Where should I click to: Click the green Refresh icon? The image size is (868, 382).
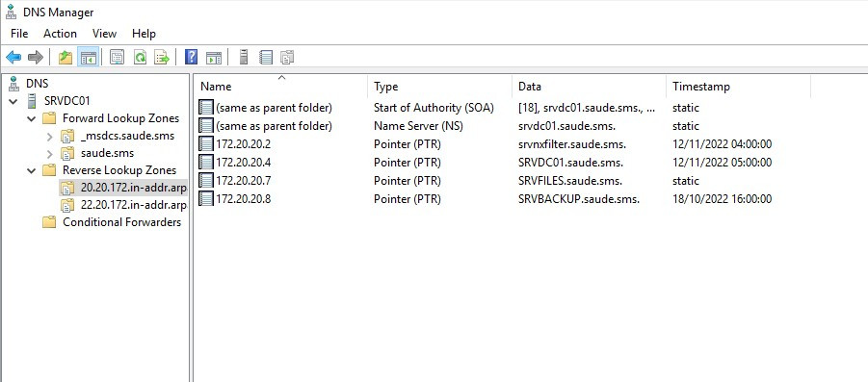tap(140, 57)
